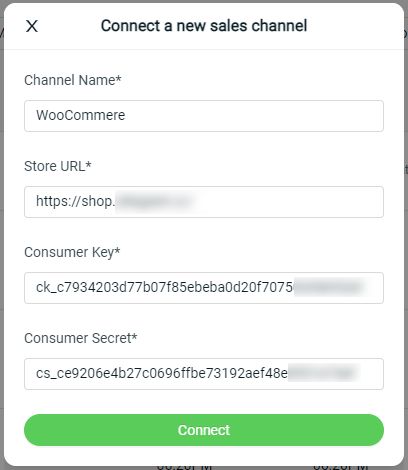Click the dialog title text
The height and width of the screenshot is (470, 408).
(x=204, y=26)
